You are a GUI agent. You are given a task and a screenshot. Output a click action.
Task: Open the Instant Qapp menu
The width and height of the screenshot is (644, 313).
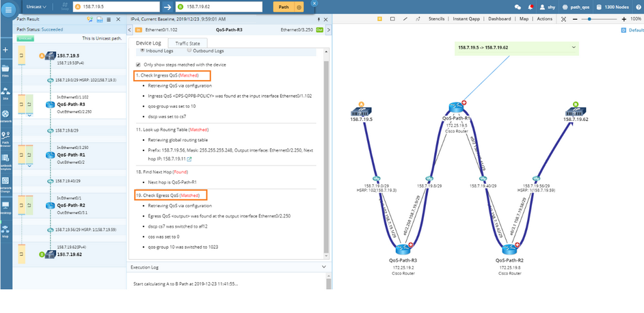tap(468, 19)
